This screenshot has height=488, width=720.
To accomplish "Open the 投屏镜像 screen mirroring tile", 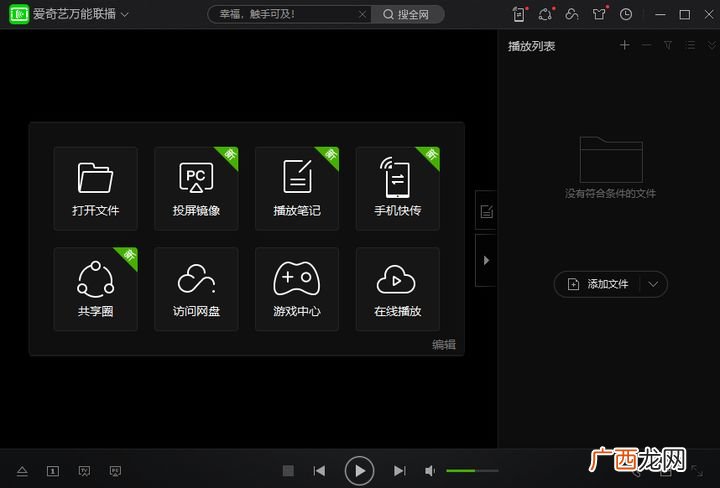I will click(x=196, y=189).
